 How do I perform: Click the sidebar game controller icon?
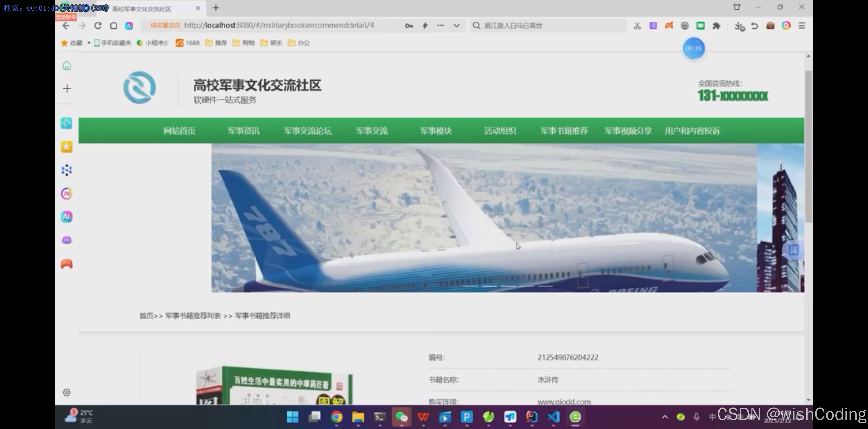[x=67, y=264]
